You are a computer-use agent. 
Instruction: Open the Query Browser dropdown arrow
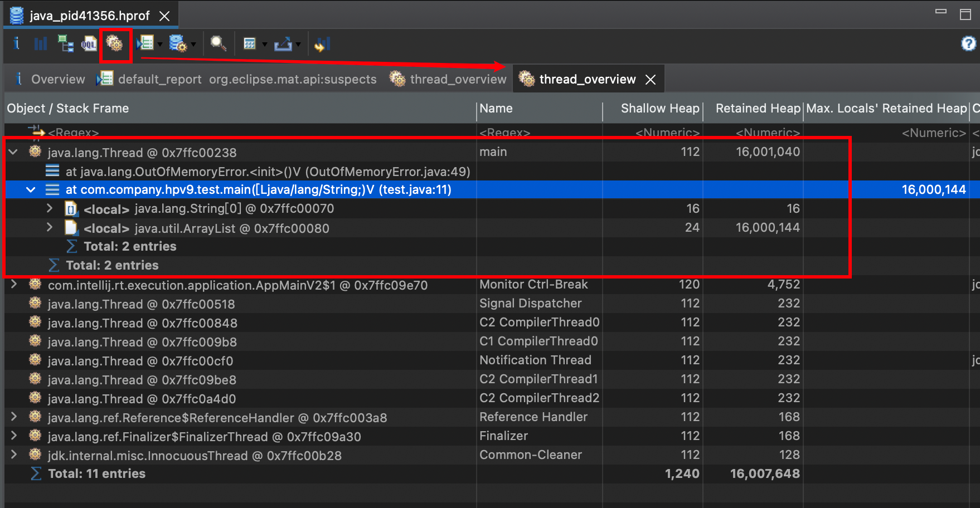(193, 44)
